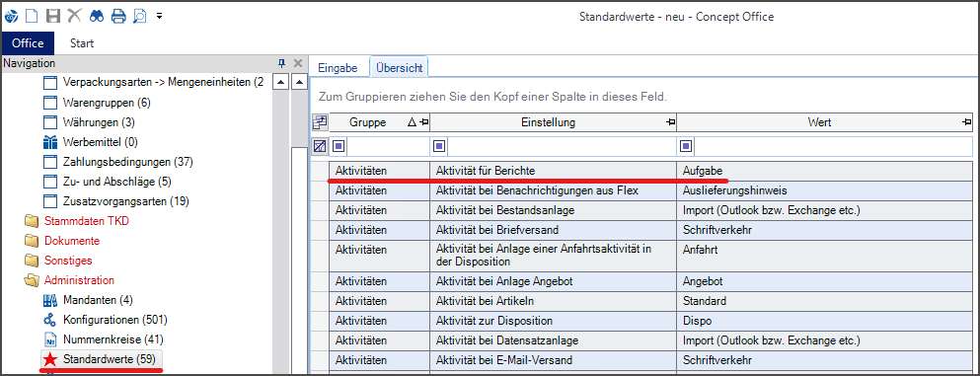Click the column chooser icon left of Gruppe
This screenshot has height=376, width=980.
point(320,122)
